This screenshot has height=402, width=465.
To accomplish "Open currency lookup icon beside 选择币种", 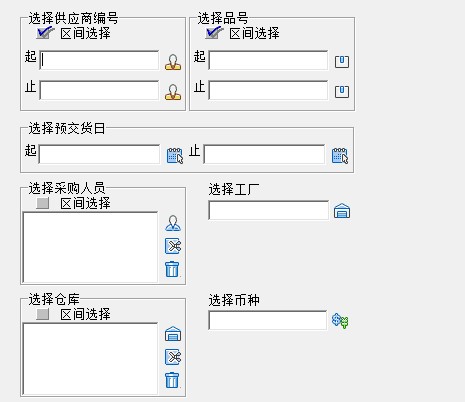I will pyautogui.click(x=340, y=321).
